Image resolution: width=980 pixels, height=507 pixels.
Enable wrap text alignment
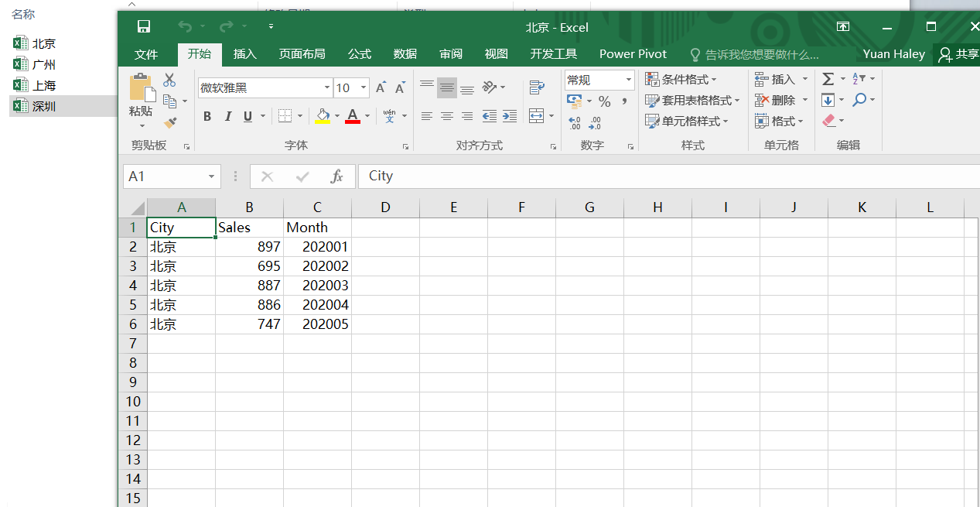click(x=537, y=87)
